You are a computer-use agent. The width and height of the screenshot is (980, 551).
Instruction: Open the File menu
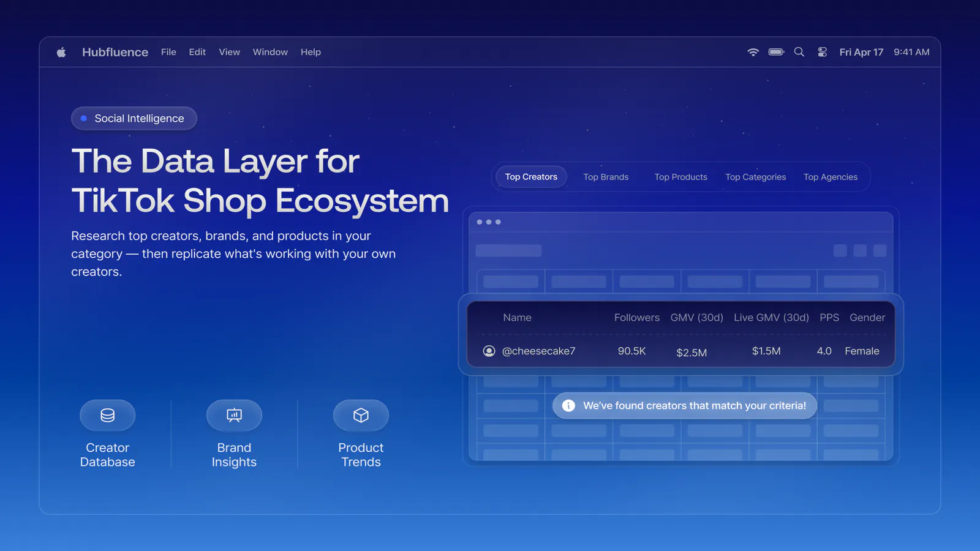[168, 52]
